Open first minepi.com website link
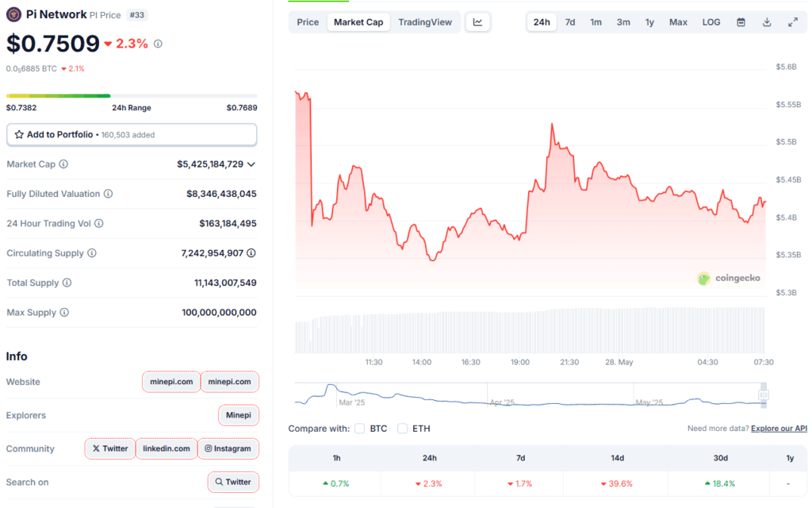 (171, 382)
